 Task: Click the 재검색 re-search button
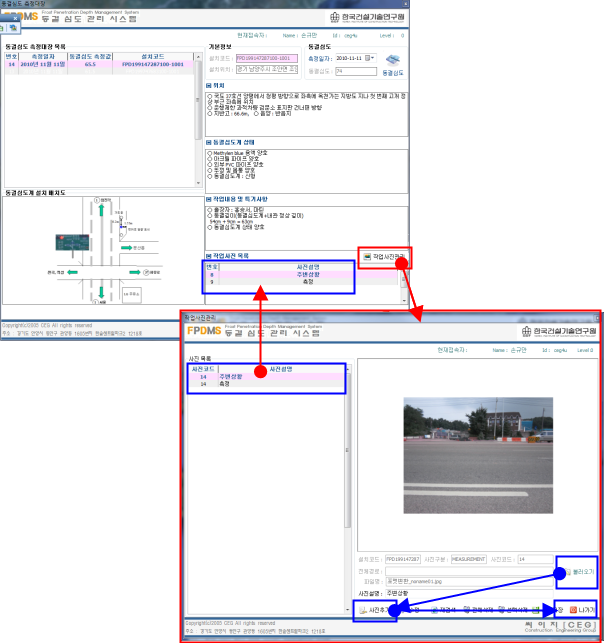(x=443, y=610)
